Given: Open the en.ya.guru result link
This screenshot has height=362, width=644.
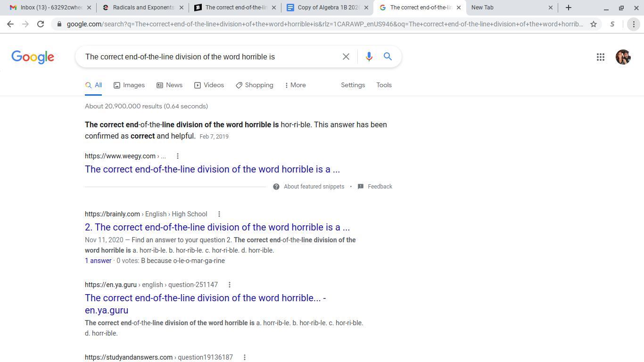Looking at the screenshot, I should click(206, 304).
